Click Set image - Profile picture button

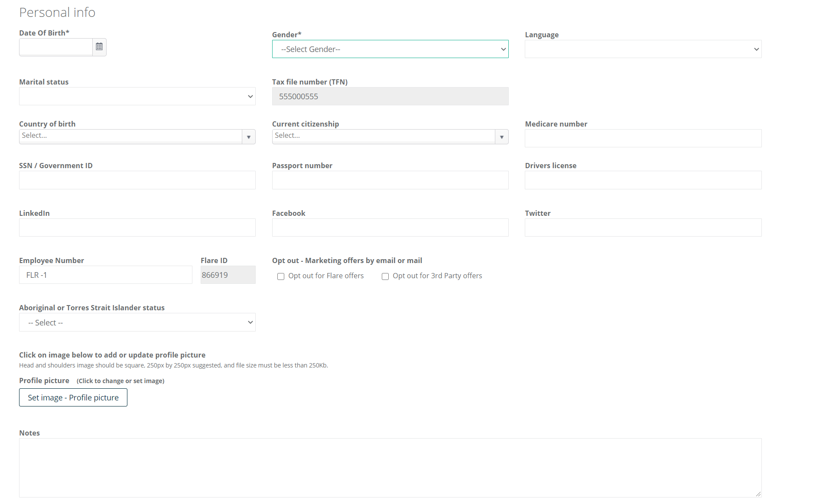point(73,397)
